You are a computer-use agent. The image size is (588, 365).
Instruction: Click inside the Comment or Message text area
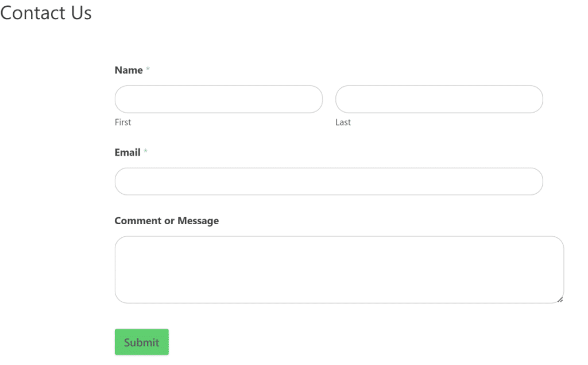pos(339,269)
